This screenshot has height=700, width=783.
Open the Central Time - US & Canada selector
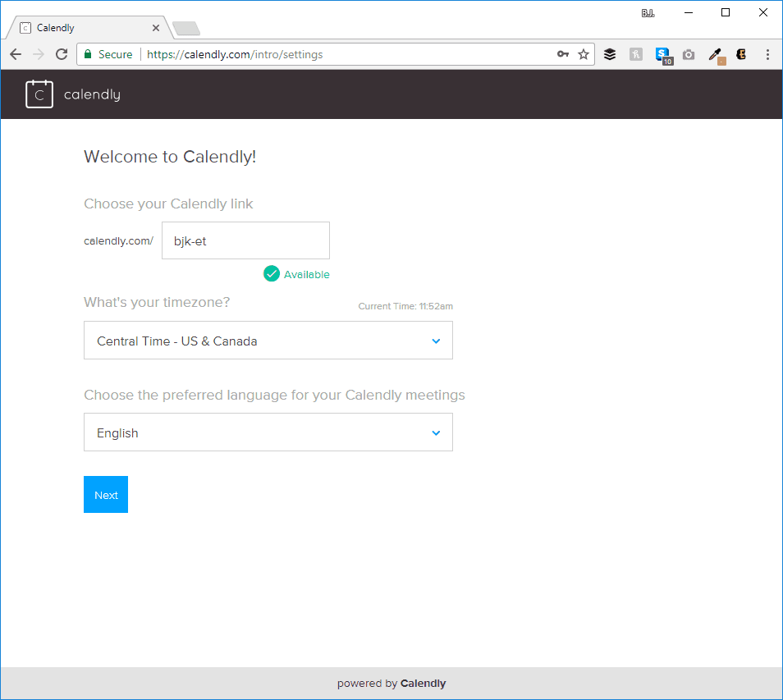click(268, 340)
